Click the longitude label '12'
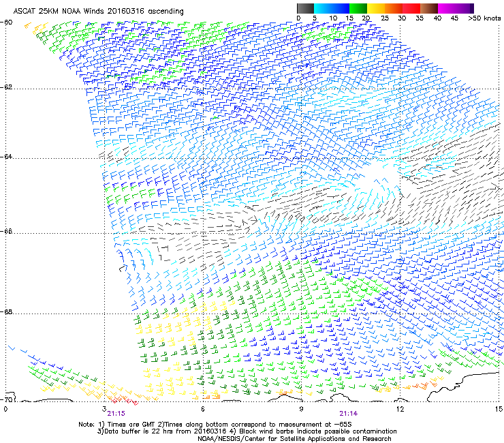 [x=400, y=409]
